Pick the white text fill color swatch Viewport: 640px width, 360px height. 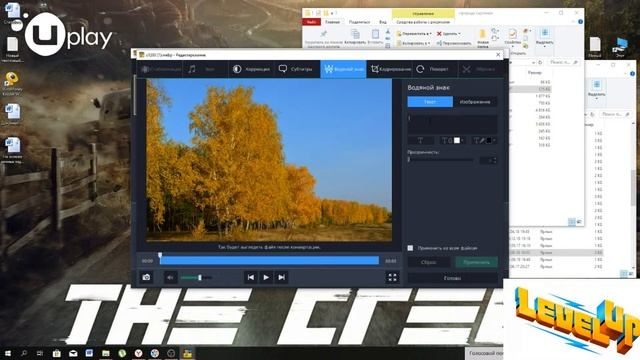457,140
